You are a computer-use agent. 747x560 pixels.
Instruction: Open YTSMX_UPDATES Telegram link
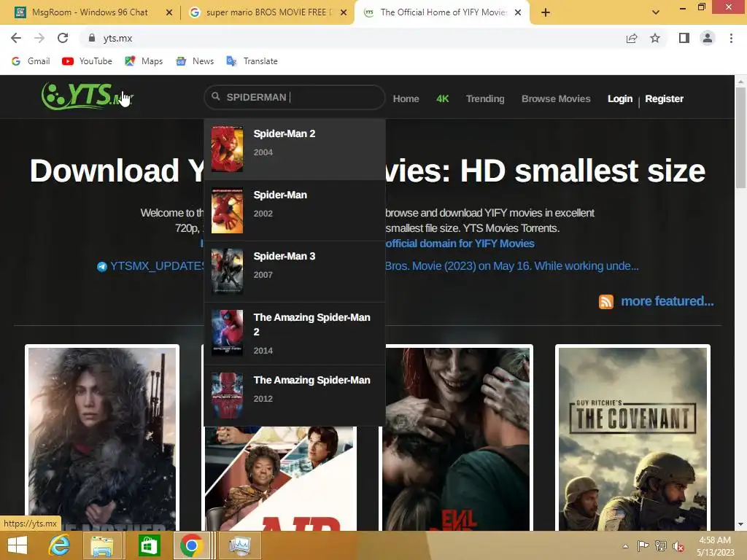click(158, 266)
